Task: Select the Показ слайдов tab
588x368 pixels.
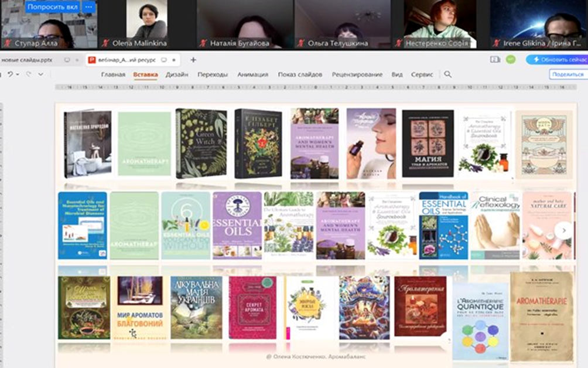Action: [300, 74]
